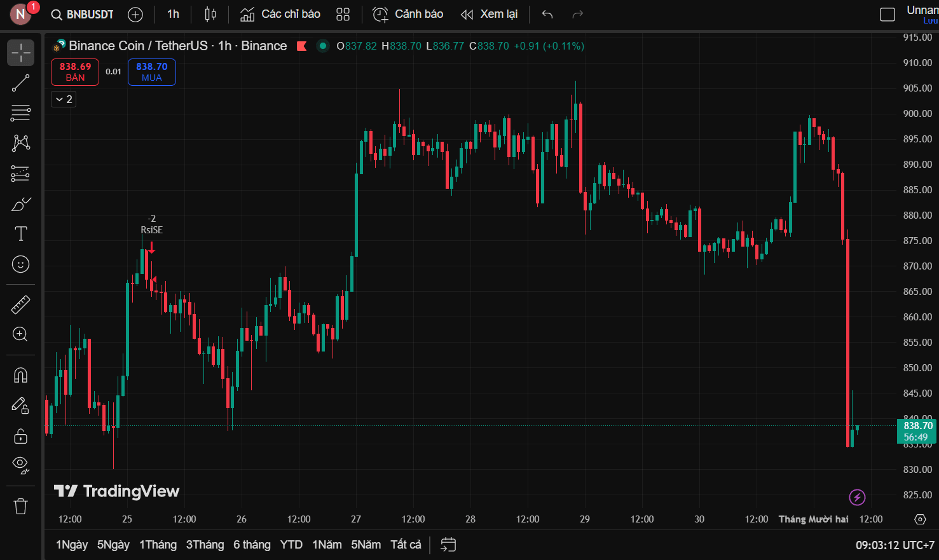This screenshot has width=939, height=560.
Task: Open the candlestick chart type menu
Action: pyautogui.click(x=210, y=15)
